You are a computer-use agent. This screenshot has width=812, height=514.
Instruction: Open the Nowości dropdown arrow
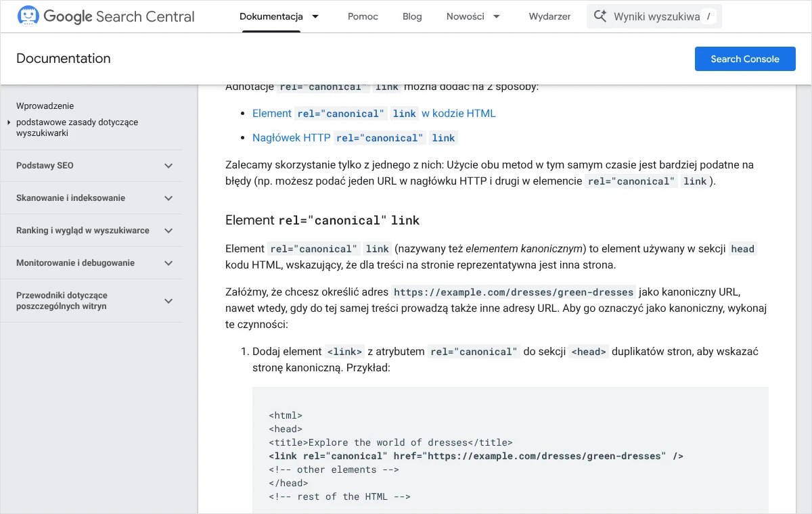[497, 16]
